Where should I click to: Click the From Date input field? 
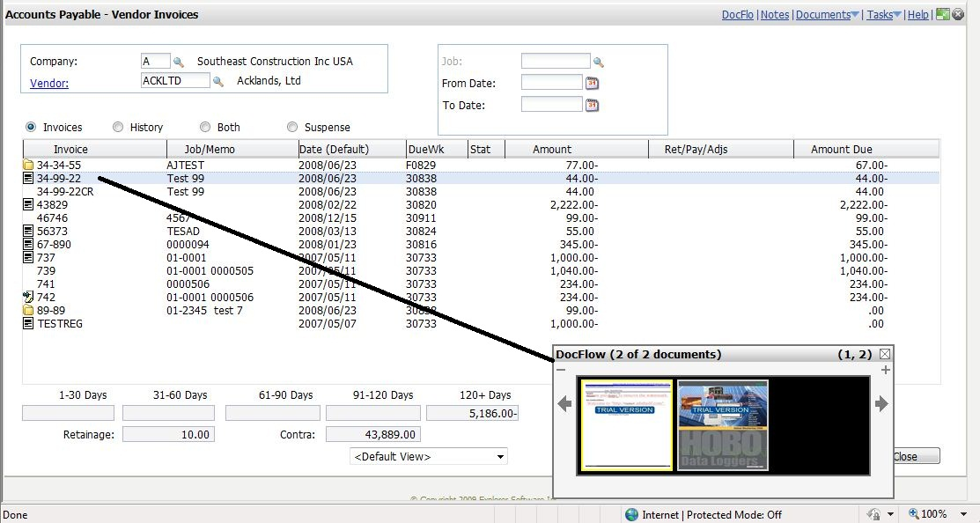click(x=552, y=82)
